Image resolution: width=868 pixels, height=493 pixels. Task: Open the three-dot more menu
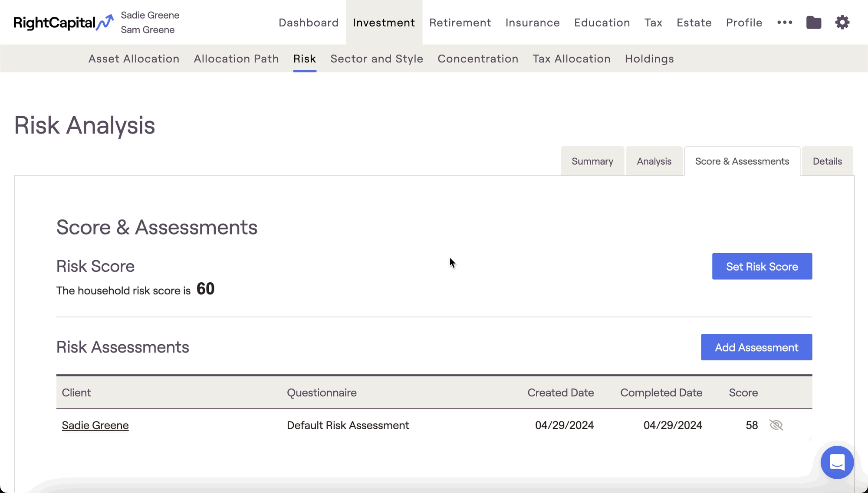tap(784, 23)
